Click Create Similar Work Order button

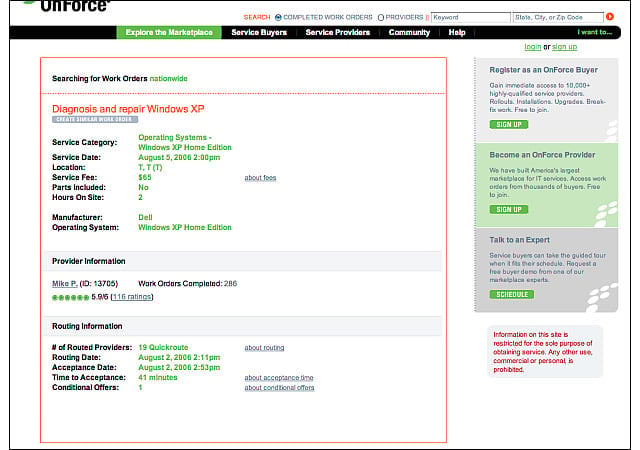point(95,119)
